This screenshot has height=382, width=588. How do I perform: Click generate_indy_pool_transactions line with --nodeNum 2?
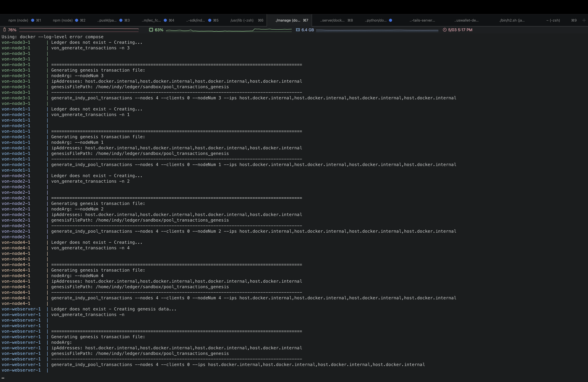click(x=254, y=231)
